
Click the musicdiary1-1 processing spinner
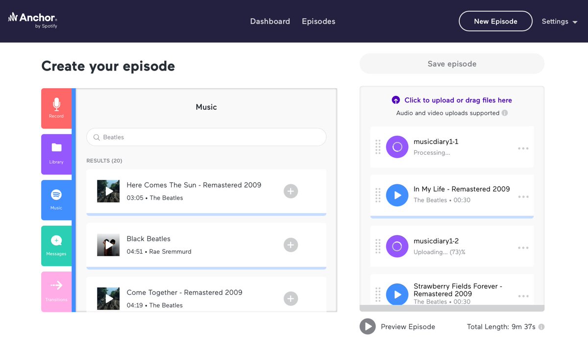pyautogui.click(x=397, y=147)
